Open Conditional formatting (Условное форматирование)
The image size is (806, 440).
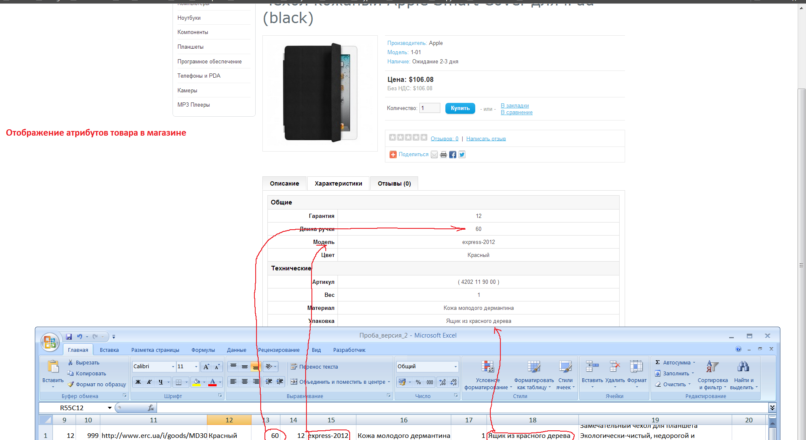point(487,375)
